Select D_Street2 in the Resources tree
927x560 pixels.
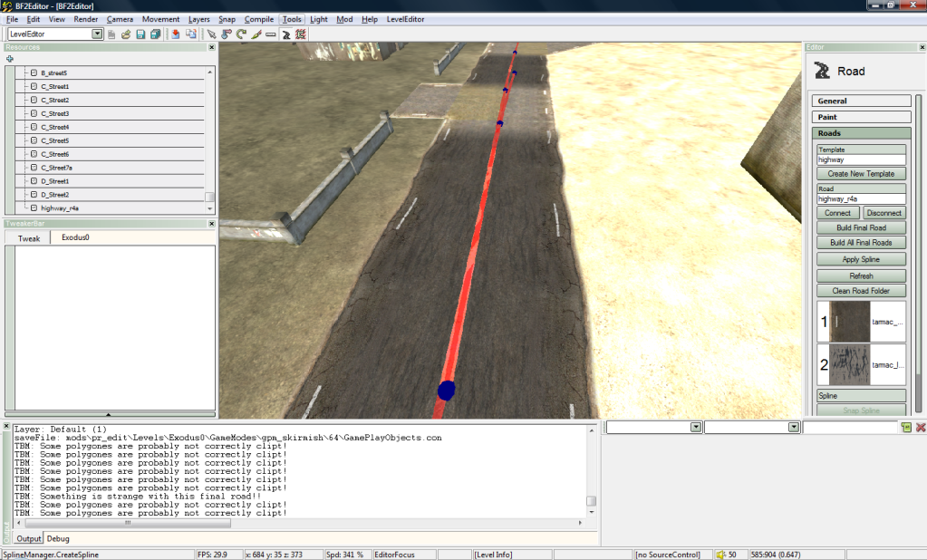55,195
